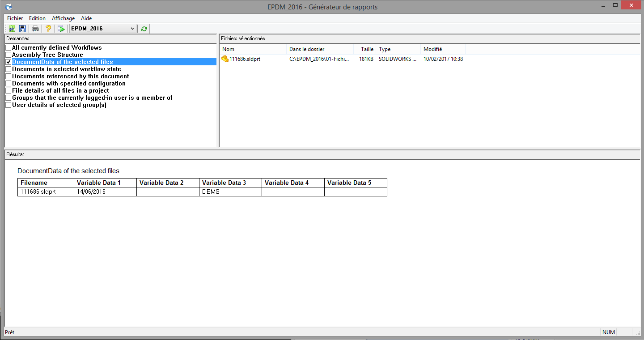Click the NUM indicator in the status bar

click(x=609, y=332)
